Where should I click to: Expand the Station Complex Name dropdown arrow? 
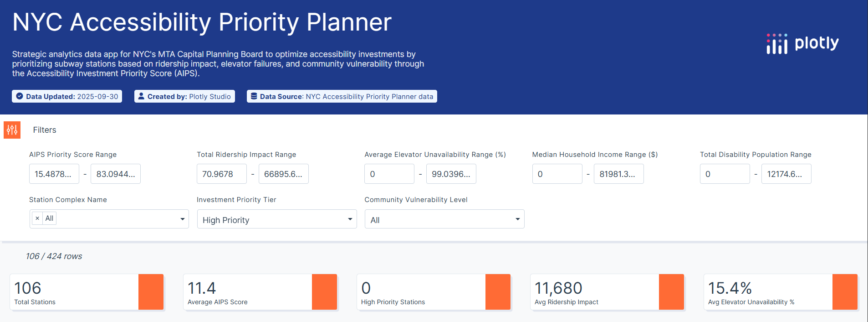point(182,219)
